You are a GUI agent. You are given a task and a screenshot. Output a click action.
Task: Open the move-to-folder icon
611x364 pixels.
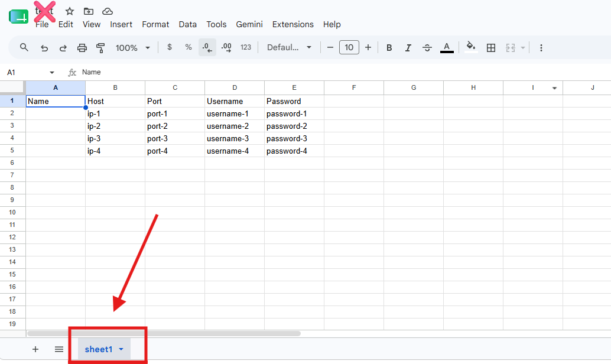89,11
